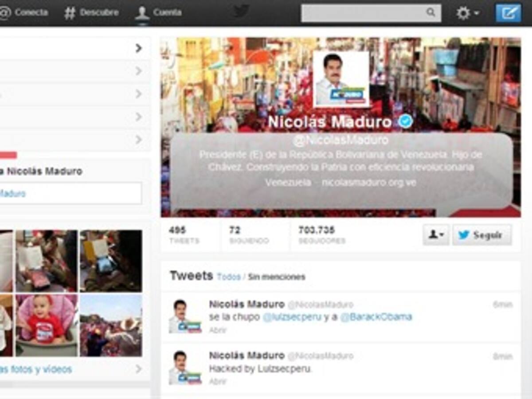The width and height of the screenshot is (532, 399).
Task: Open the fotos y videos link
Action: tap(36, 369)
